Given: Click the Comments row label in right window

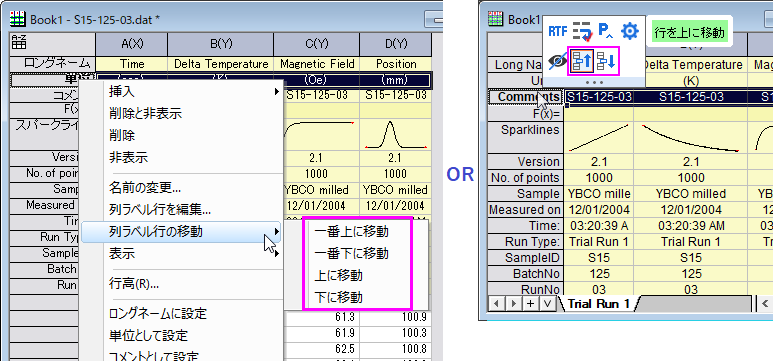Looking at the screenshot, I should (526, 97).
